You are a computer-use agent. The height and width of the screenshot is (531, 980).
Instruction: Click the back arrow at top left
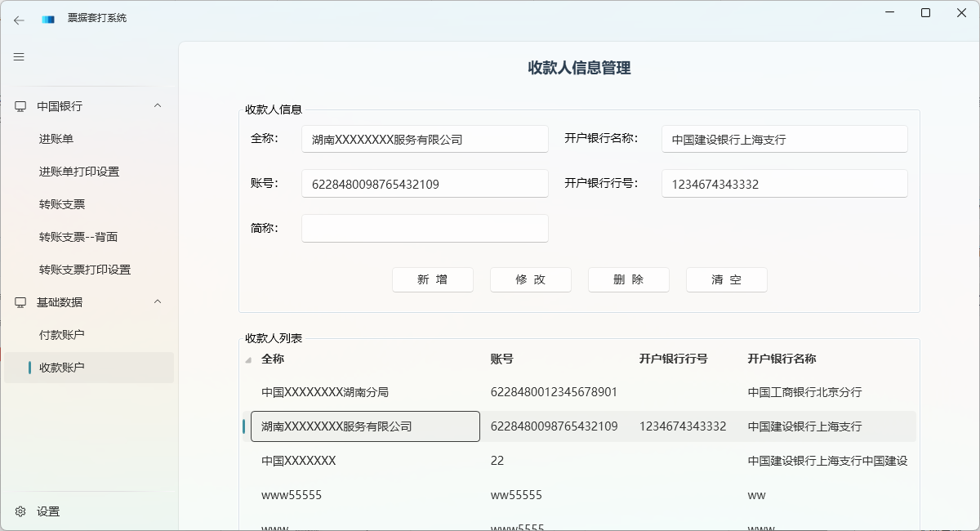click(18, 20)
